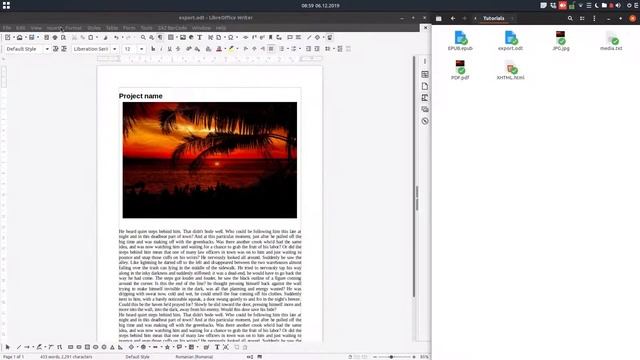Click the Open file toolbar icon
640x360 pixels.
tap(20, 38)
